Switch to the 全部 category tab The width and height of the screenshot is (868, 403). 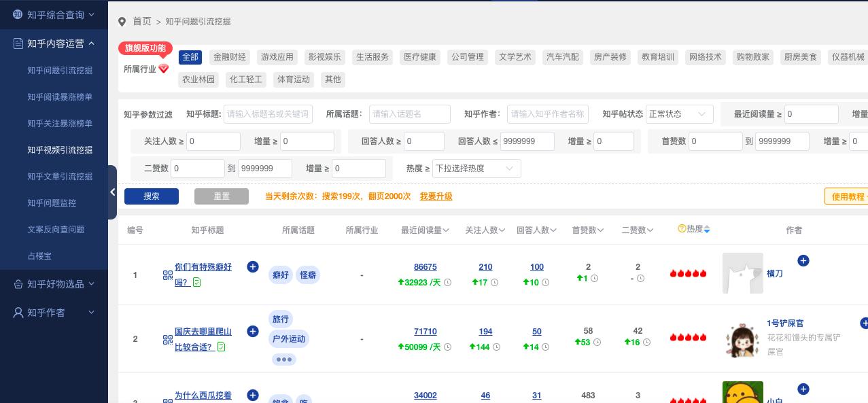coord(190,57)
